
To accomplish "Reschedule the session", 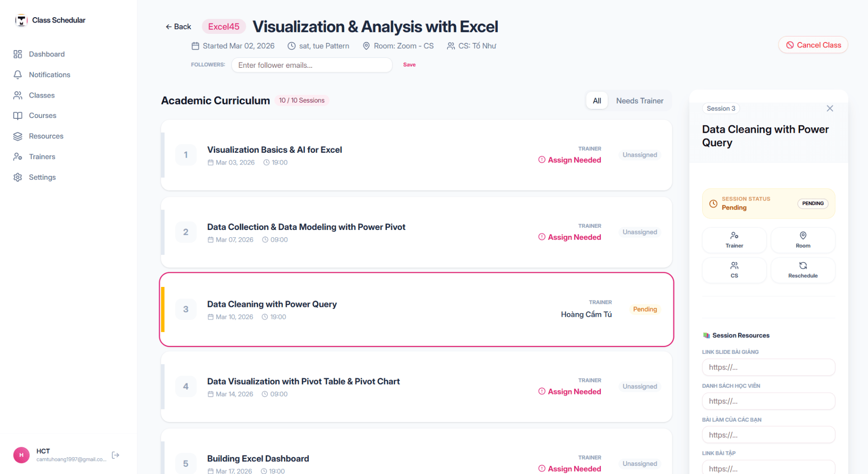I will 802,270.
